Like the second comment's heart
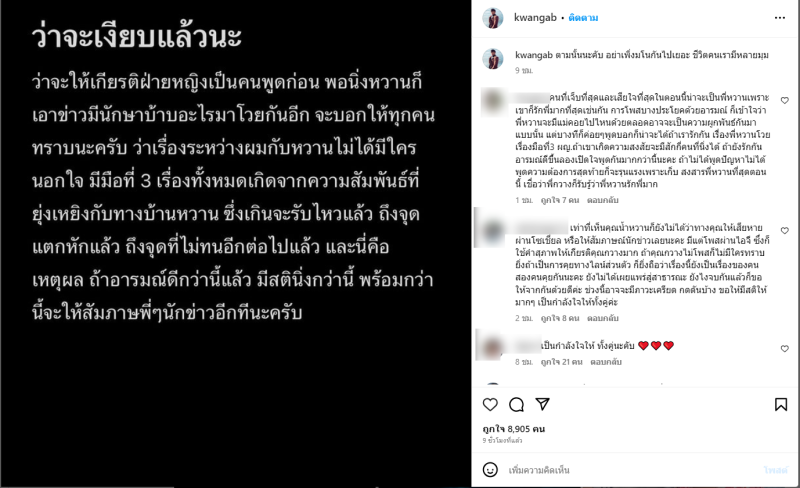This screenshot has width=800, height=488. click(x=785, y=231)
